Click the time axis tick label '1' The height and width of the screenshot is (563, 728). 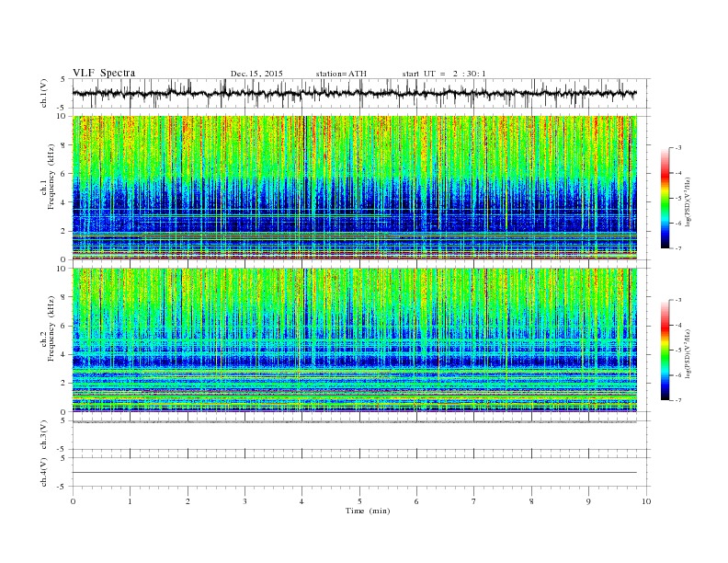coord(130,501)
